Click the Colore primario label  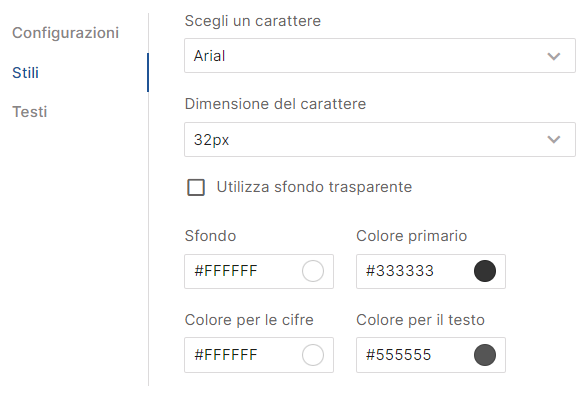click(x=412, y=236)
